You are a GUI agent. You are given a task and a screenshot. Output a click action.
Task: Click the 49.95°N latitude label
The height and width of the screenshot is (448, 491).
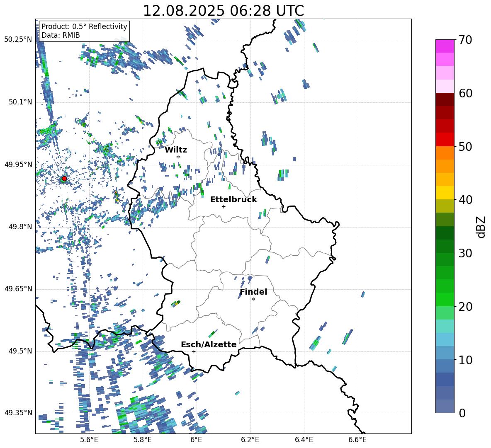[x=18, y=164]
